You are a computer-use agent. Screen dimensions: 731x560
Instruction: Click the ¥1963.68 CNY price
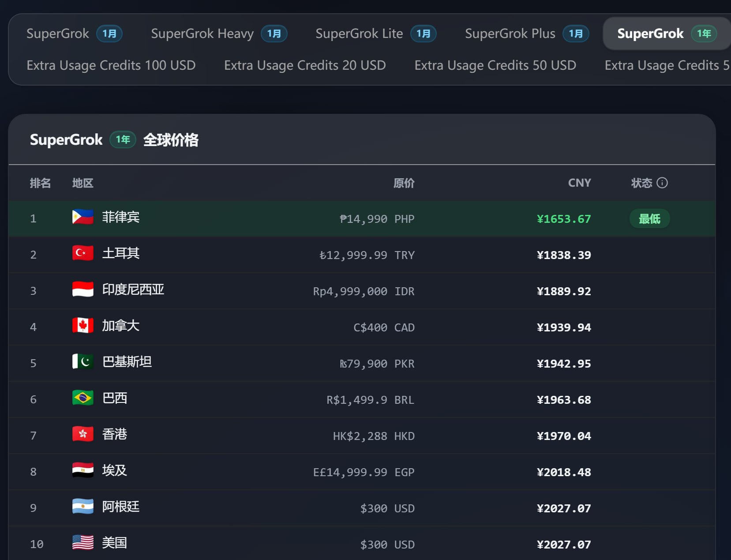tap(564, 400)
